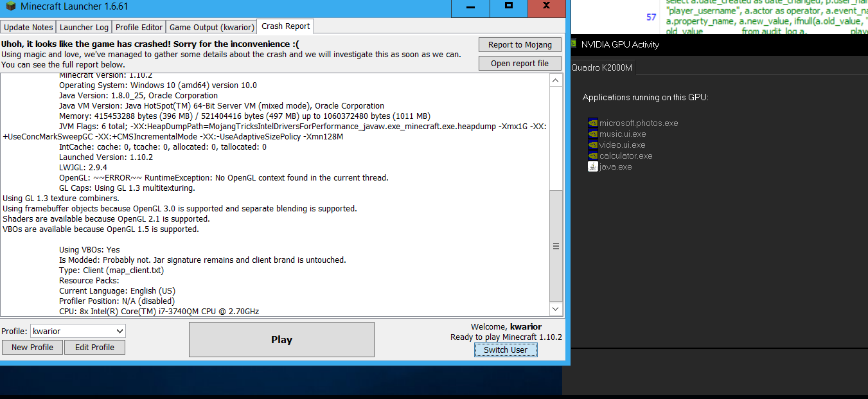Click line number 57 in the SQL editor
The width and height of the screenshot is (868, 399).
click(x=651, y=17)
